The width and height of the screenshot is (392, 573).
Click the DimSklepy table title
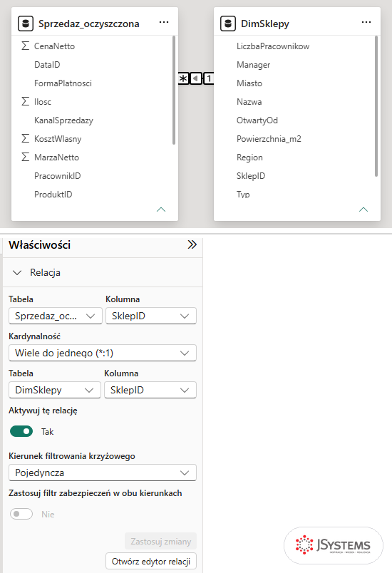(x=265, y=24)
